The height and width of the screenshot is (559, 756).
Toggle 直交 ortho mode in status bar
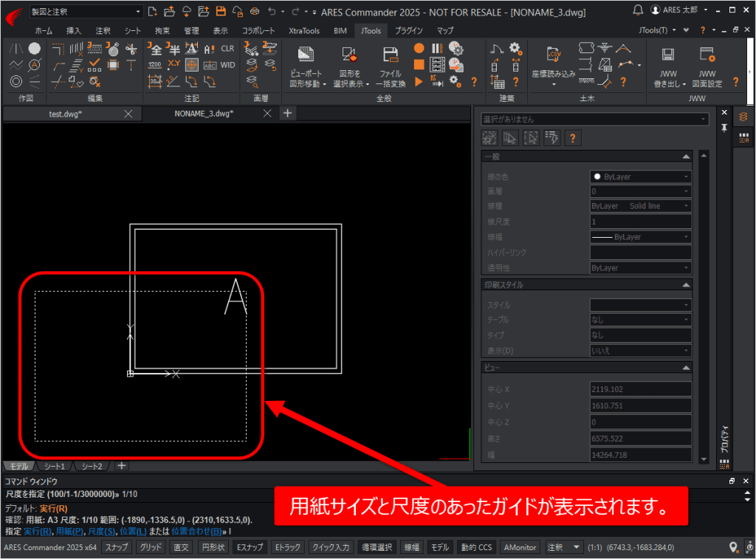182,547
